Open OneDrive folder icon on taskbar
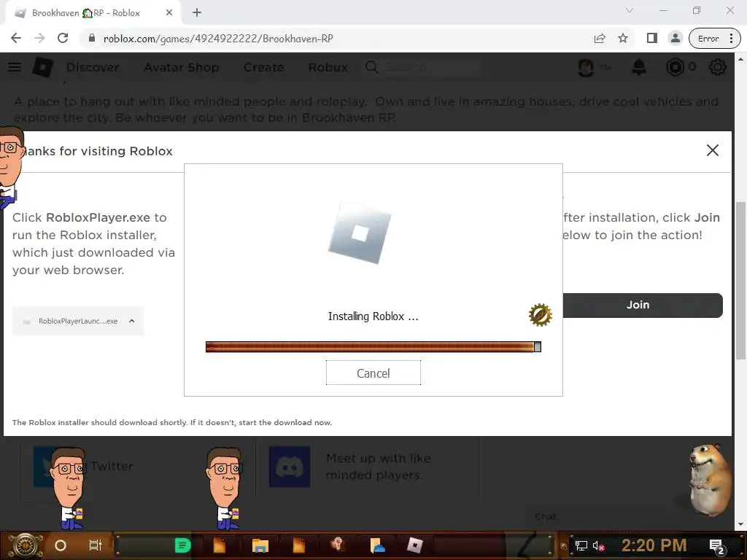747x560 pixels. tap(377, 545)
